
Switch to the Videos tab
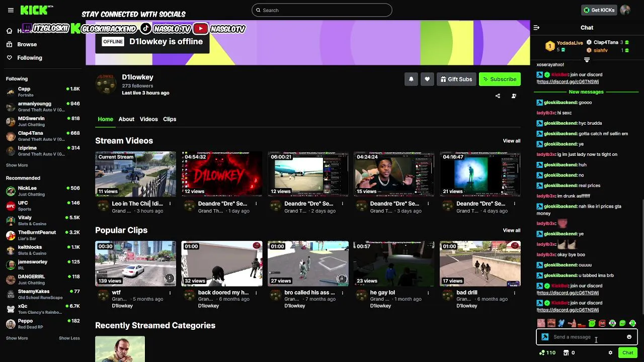[148, 119]
